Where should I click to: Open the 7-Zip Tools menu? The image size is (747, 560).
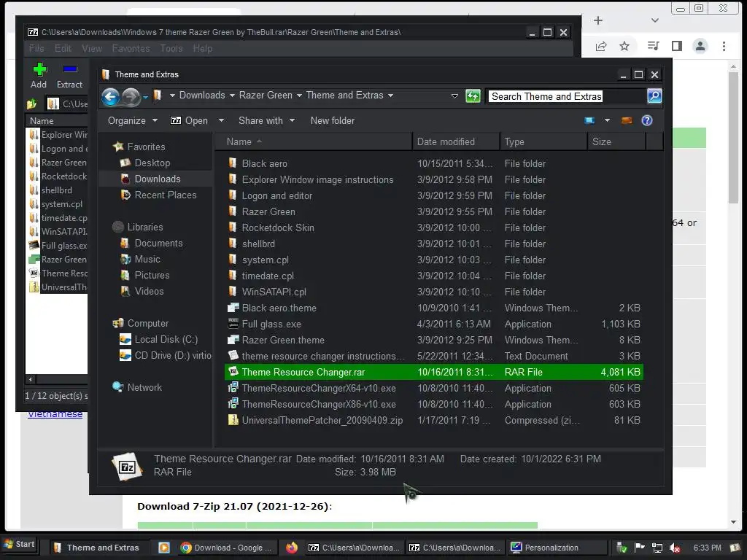(x=171, y=48)
